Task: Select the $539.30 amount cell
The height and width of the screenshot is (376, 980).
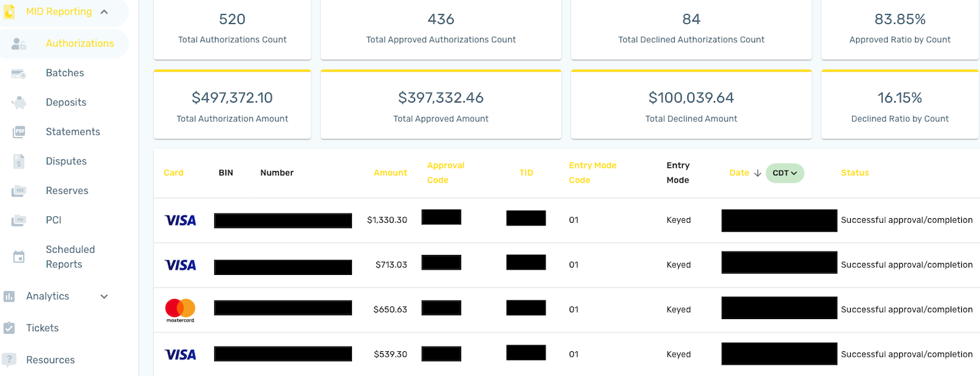Action: pos(390,355)
